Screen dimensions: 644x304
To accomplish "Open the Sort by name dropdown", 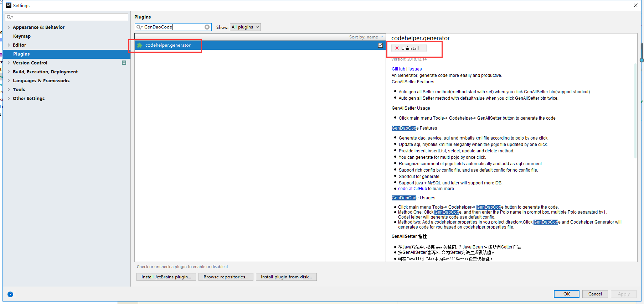I will (366, 37).
